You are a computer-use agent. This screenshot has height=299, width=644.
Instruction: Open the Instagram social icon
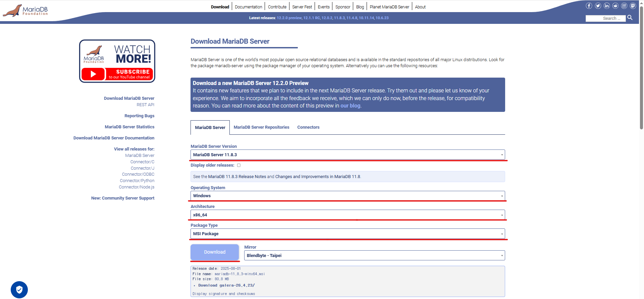pos(624,6)
